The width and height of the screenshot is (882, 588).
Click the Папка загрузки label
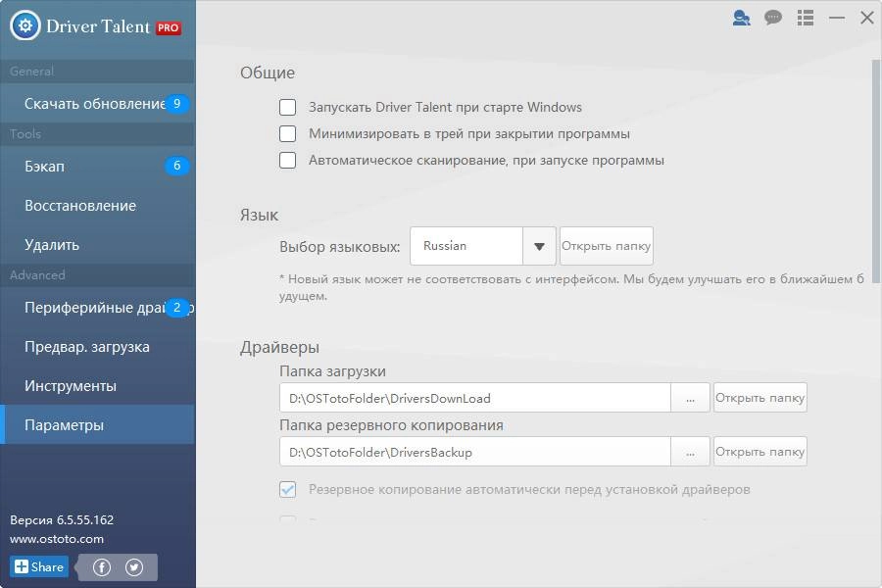[332, 371]
